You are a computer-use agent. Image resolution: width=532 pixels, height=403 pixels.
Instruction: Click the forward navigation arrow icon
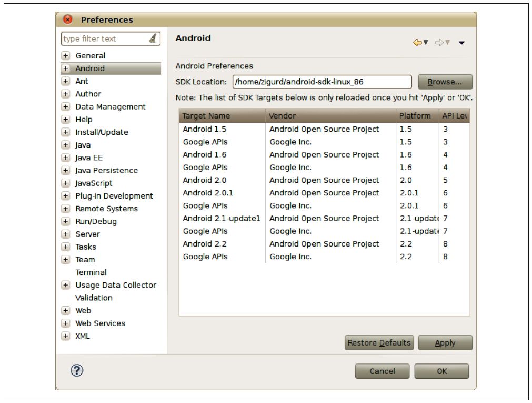439,43
